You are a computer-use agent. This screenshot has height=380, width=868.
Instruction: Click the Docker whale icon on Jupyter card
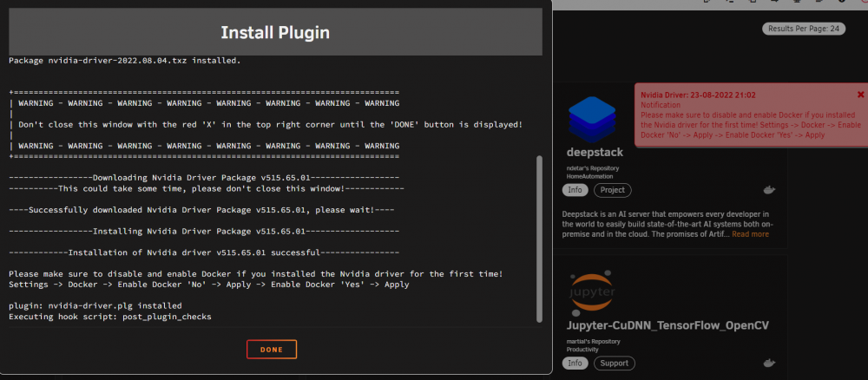769,364
